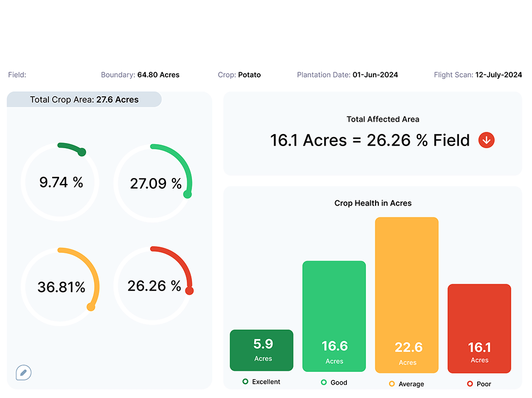Click the Good legend circle marker

[x=323, y=382]
